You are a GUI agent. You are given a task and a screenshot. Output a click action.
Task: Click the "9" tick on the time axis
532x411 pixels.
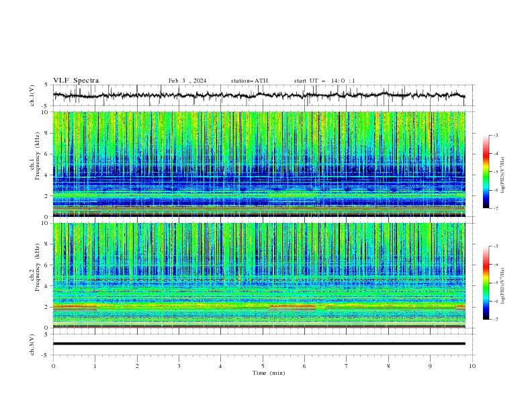point(430,366)
